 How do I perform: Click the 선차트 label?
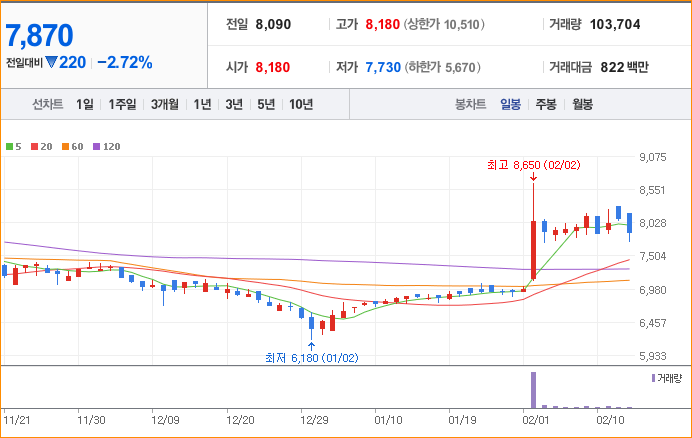tap(48, 105)
